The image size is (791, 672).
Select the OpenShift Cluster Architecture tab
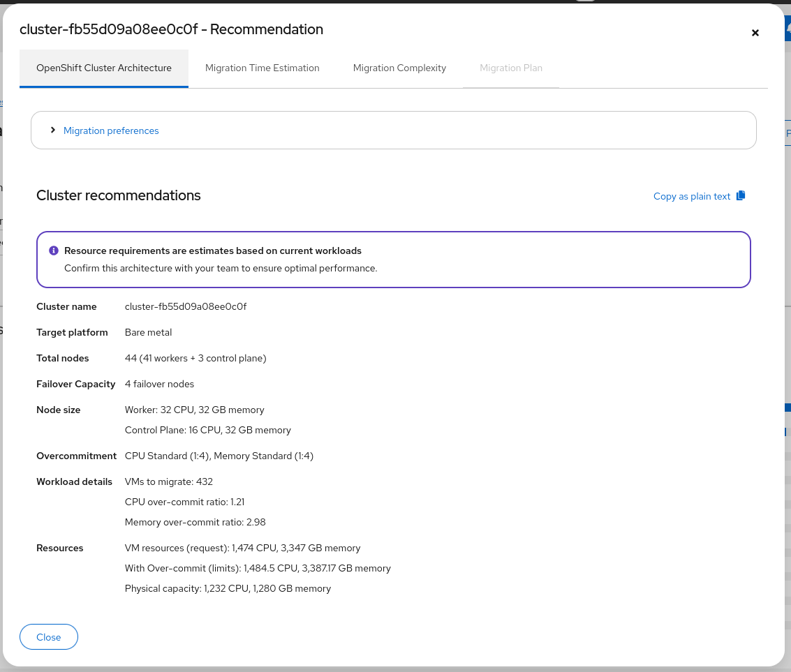(x=104, y=68)
